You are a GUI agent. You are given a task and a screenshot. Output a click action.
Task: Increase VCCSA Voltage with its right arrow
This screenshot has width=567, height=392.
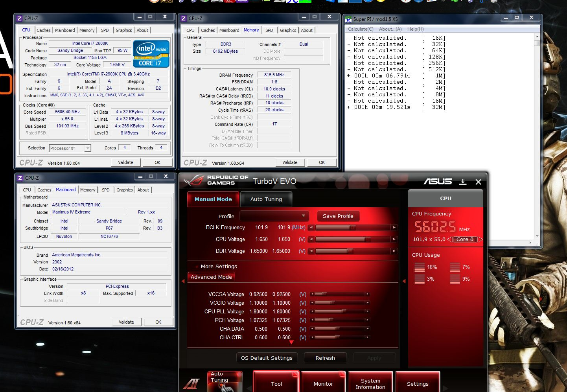[368, 294]
